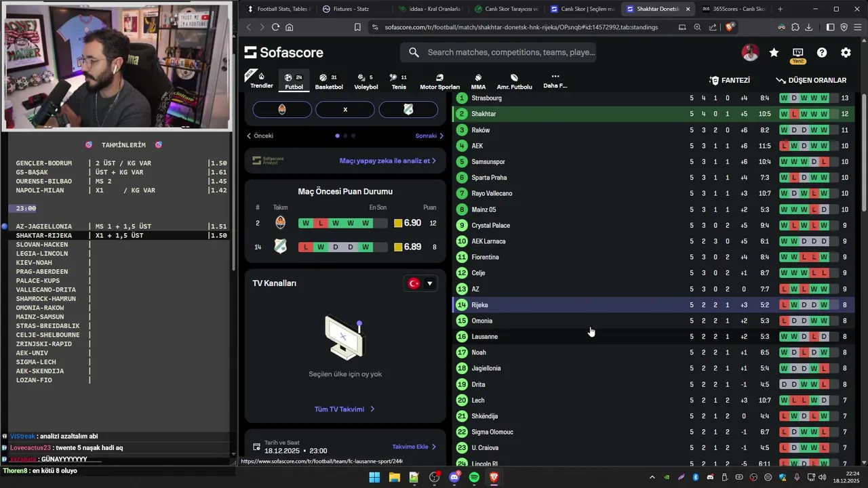This screenshot has width=868, height=488.
Task: Go to Önceki previous odds slide
Action: 260,136
